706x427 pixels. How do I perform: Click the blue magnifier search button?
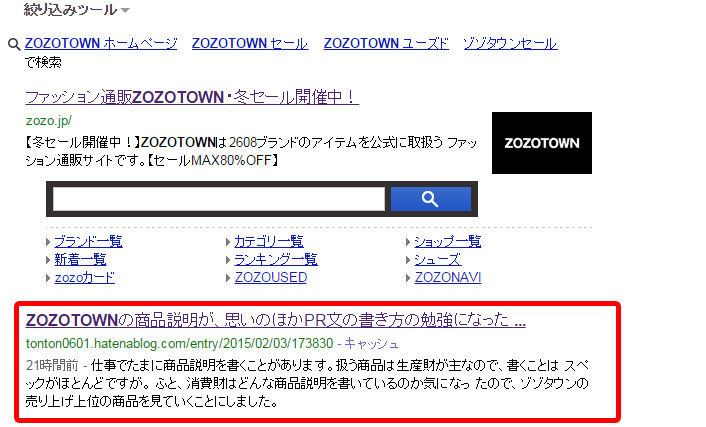click(x=431, y=199)
